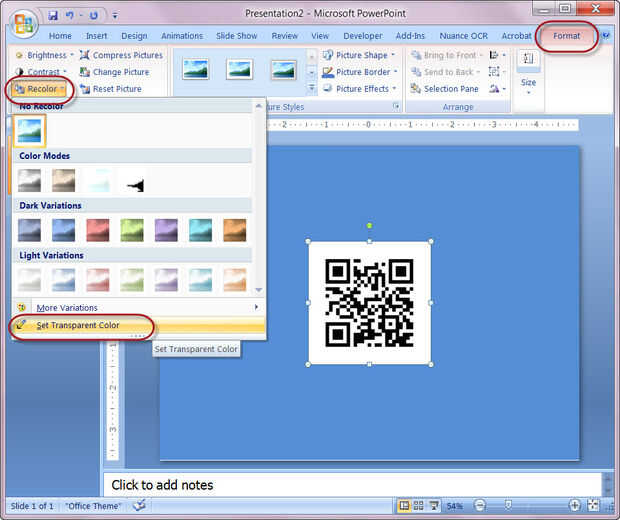
Task: Start Slide Show view icon in status bar
Action: pyautogui.click(x=434, y=505)
